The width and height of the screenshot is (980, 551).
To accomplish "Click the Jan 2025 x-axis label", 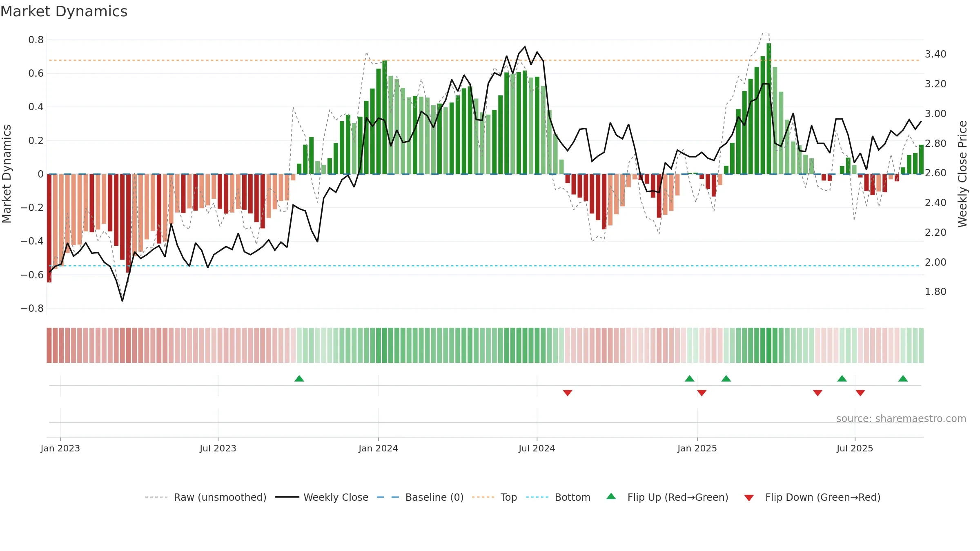I will click(x=697, y=448).
